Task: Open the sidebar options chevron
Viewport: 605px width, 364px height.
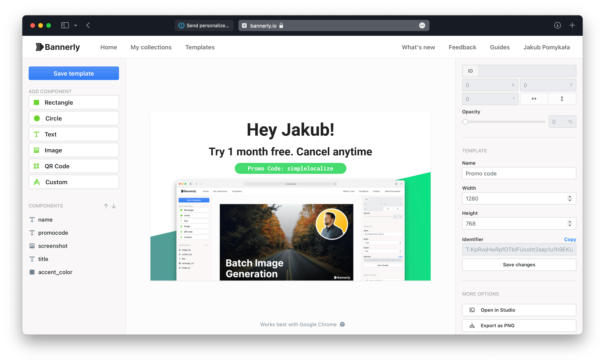Action: click(x=76, y=25)
